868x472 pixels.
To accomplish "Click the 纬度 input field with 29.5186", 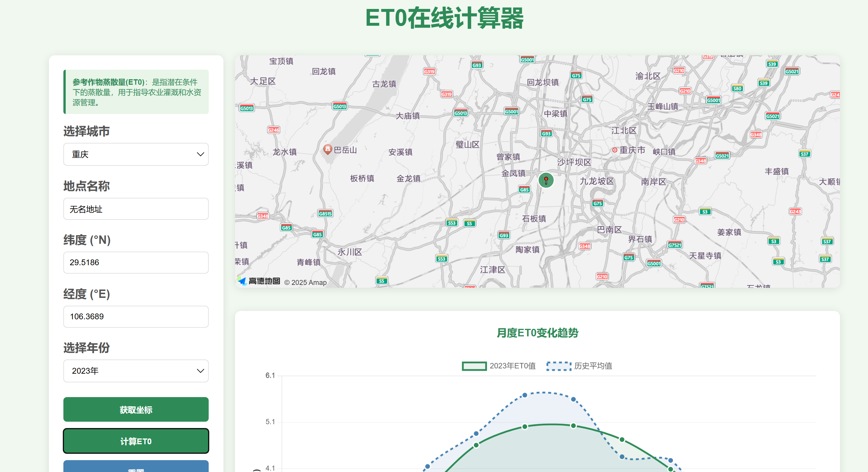I will tap(136, 263).
